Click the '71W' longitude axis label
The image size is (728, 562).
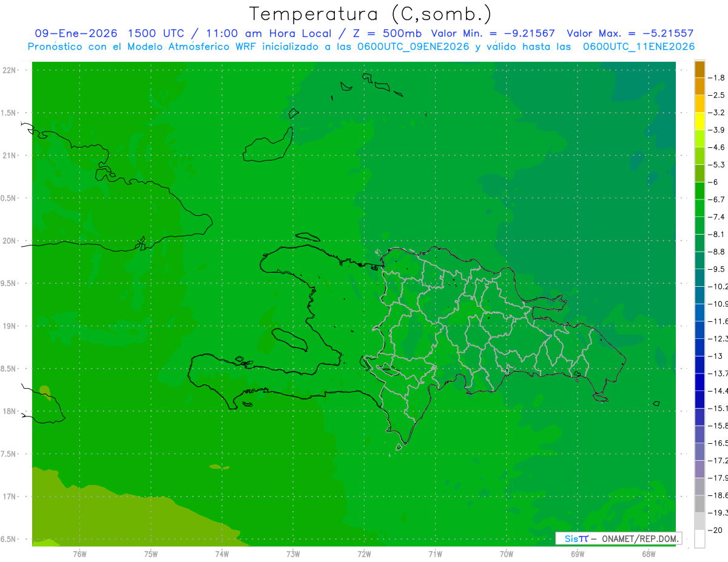pyautogui.click(x=435, y=554)
